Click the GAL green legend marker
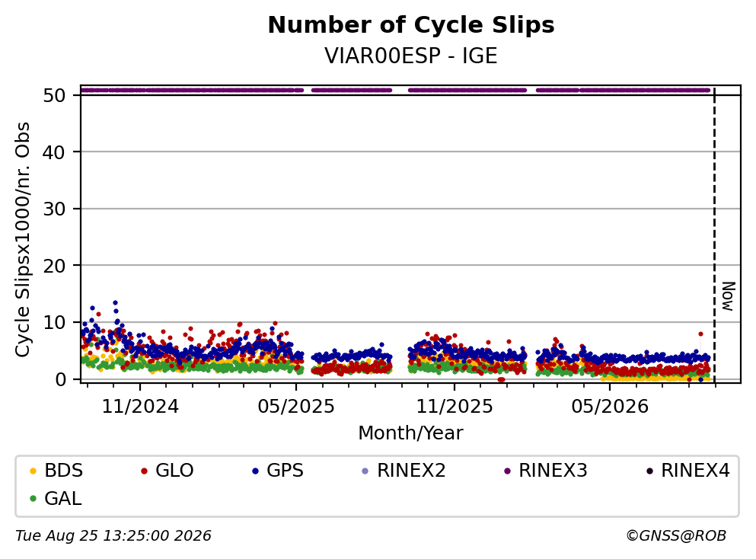 tap(33, 499)
